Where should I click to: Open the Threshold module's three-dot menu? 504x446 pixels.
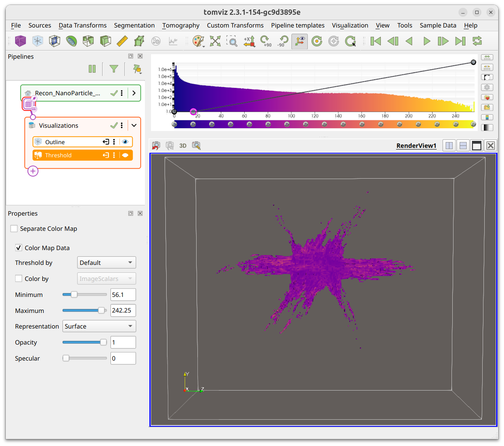[x=114, y=155]
